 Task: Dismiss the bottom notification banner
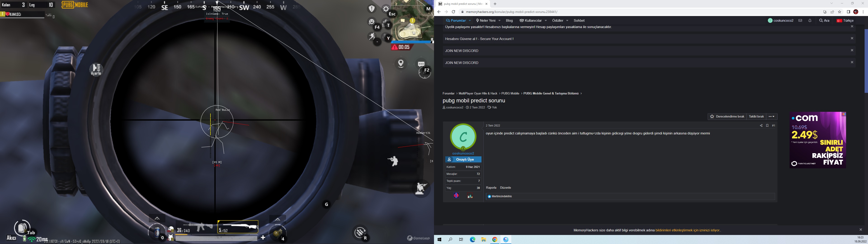coord(861,230)
